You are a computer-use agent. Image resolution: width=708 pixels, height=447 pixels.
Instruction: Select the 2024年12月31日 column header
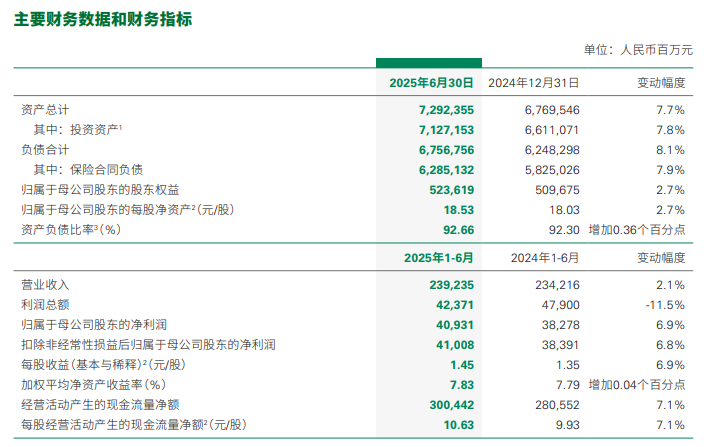point(534,83)
